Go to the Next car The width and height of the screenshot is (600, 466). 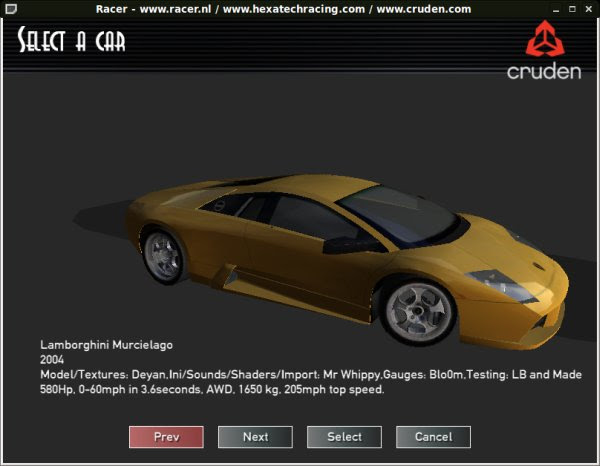click(x=255, y=437)
